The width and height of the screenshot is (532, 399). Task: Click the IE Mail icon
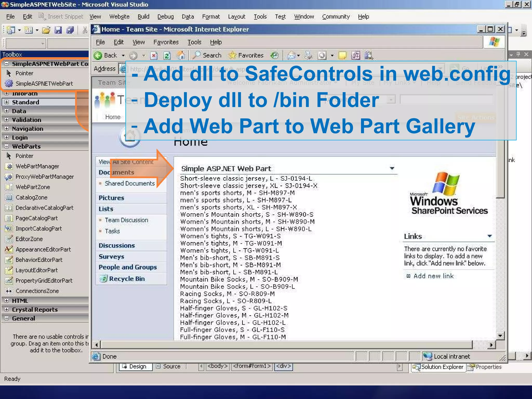click(x=291, y=55)
